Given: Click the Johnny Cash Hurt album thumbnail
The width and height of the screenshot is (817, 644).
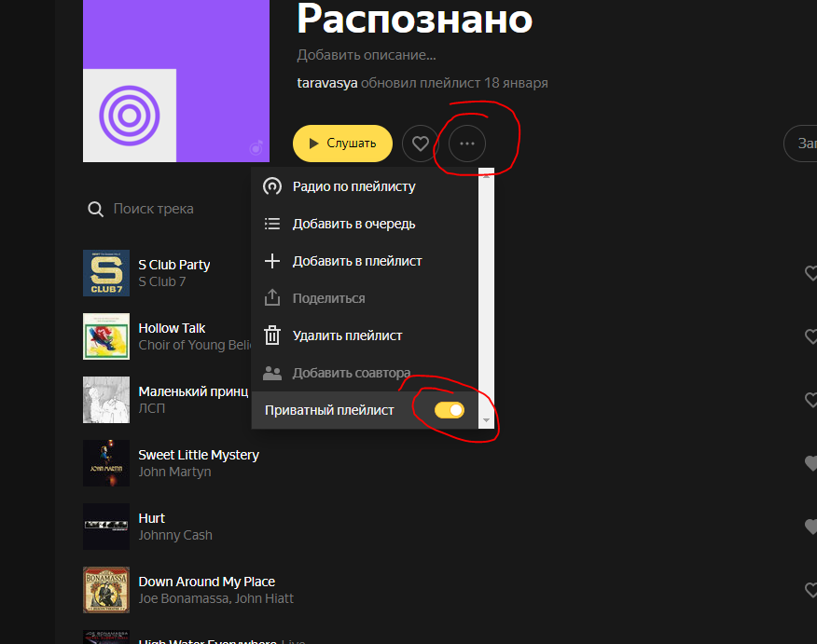Looking at the screenshot, I should point(106,527).
